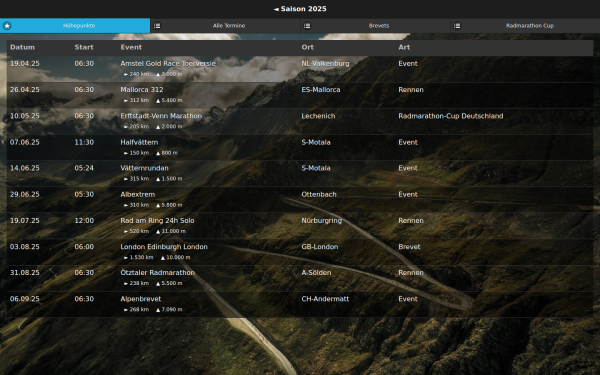Open the Höhepunkte tab
This screenshot has width=600, height=375.
point(75,26)
